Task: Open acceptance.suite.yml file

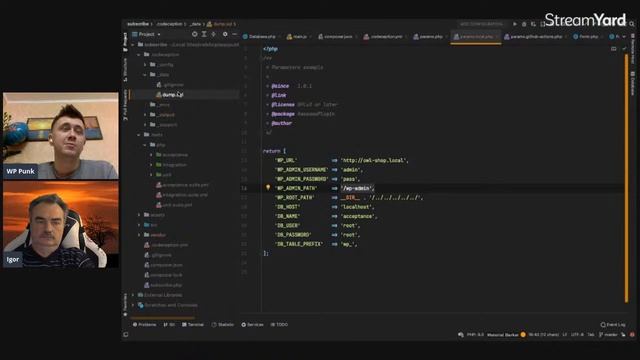Action: pos(182,185)
